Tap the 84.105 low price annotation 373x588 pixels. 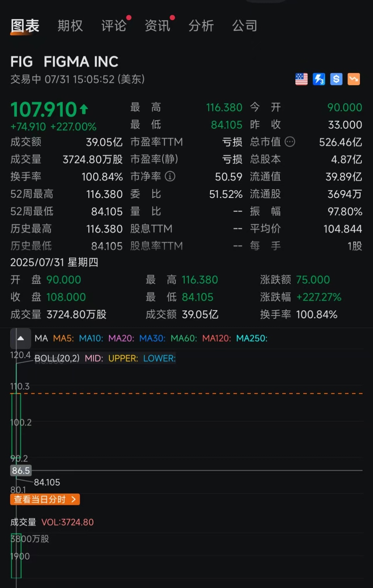pyautogui.click(x=47, y=482)
